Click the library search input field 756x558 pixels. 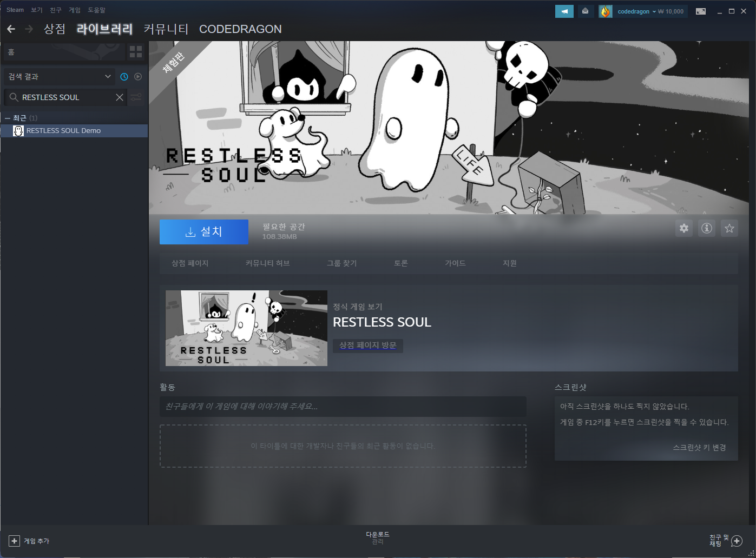(65, 97)
